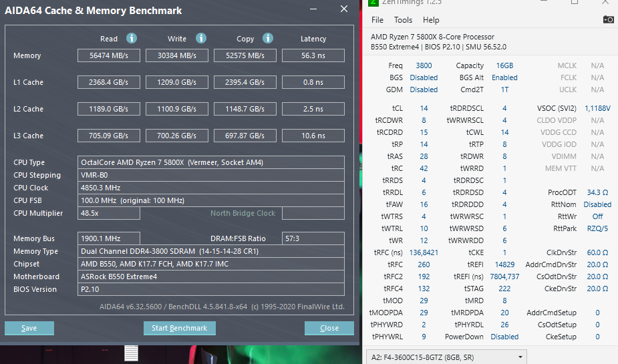Screen dimensions: 618x364
Task: Click the tPHYRDL value 26
Action: [x=504, y=325]
